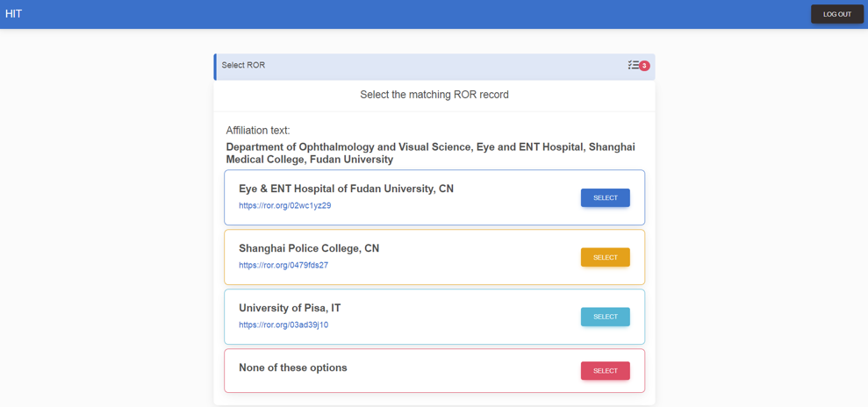Click the Shanghai Police College, CN title
Image resolution: width=868 pixels, height=407 pixels.
coord(309,248)
